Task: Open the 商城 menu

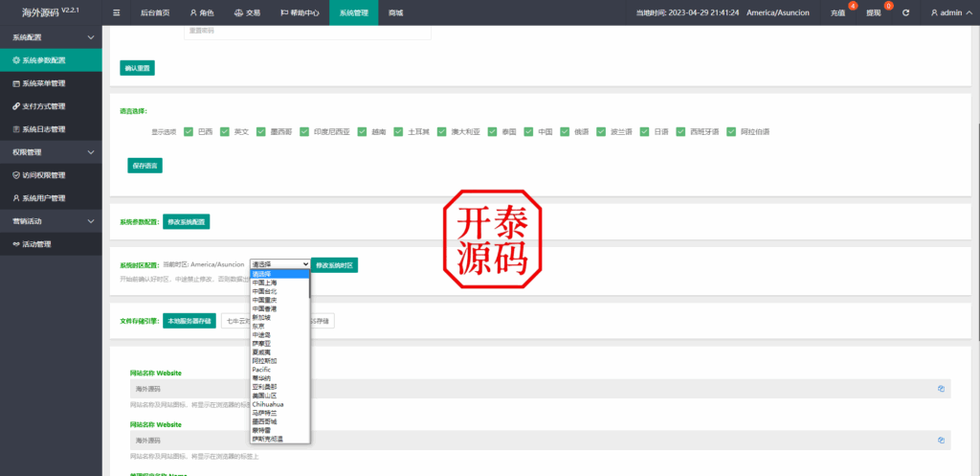Action: (395, 12)
